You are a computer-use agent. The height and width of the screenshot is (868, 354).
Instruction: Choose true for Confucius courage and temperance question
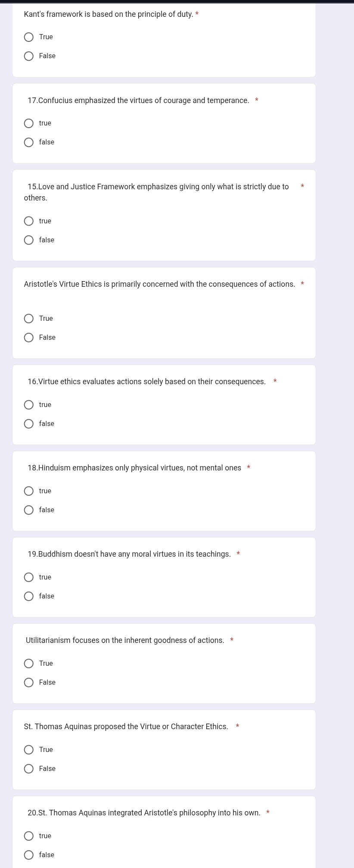[29, 123]
